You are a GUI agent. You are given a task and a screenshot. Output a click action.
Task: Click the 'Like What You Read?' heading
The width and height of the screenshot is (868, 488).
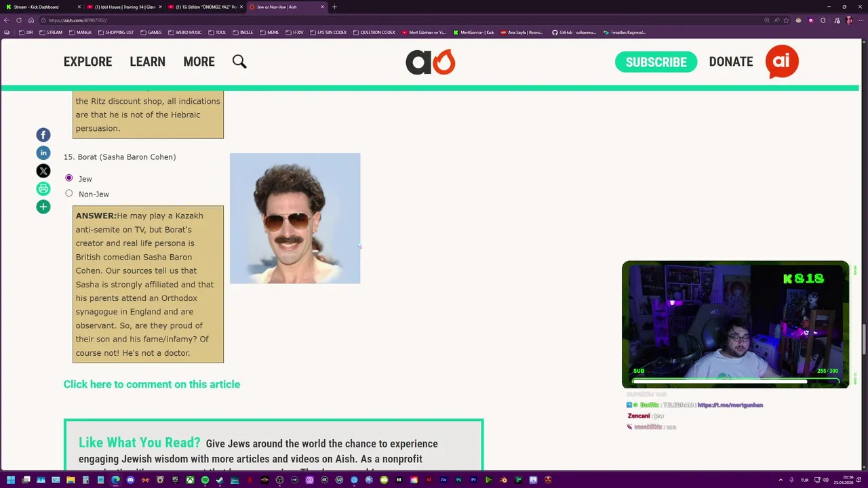[140, 443]
